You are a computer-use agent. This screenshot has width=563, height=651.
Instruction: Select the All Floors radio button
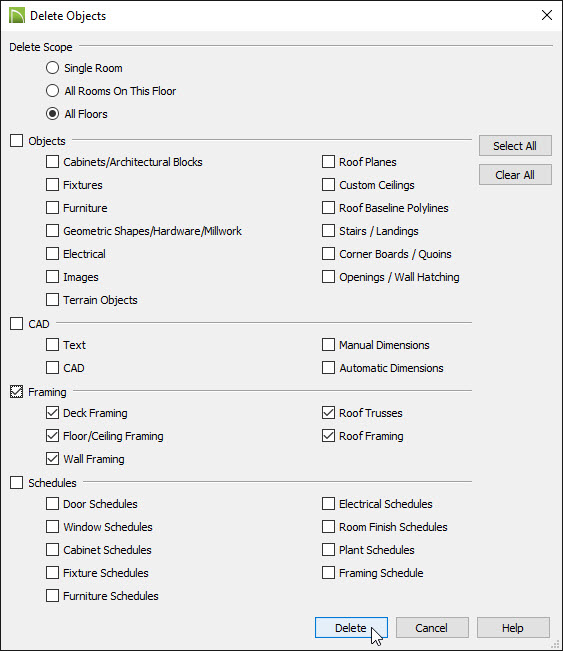[x=52, y=114]
